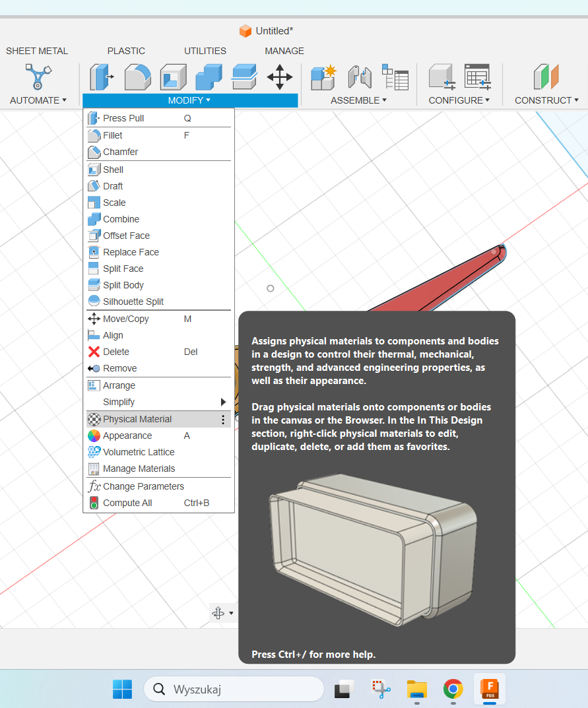
Task: Choose Offset Face from Modify menu
Action: point(158,236)
